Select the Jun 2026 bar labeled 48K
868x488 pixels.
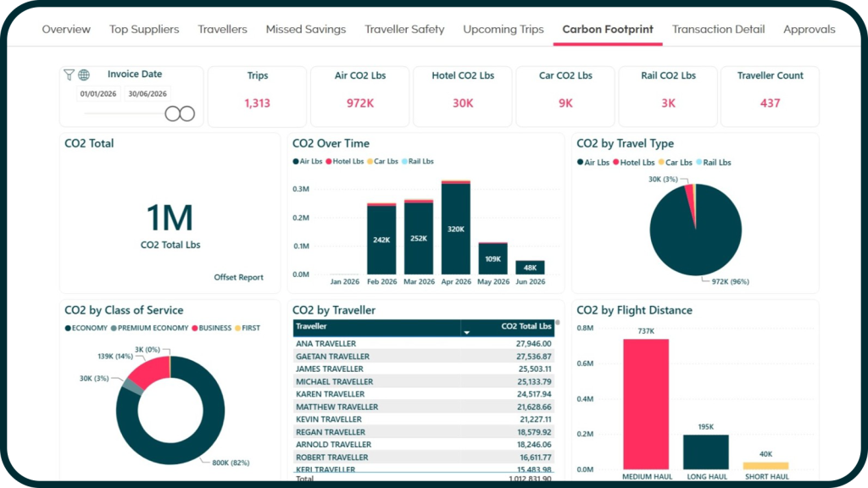530,268
